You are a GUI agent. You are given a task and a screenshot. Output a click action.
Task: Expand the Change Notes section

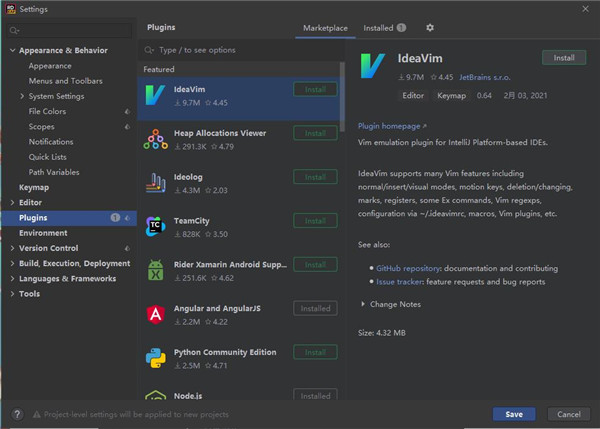(x=362, y=304)
